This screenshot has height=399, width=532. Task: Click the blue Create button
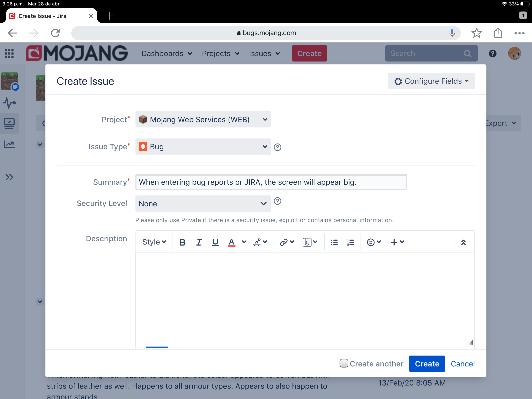(x=427, y=364)
